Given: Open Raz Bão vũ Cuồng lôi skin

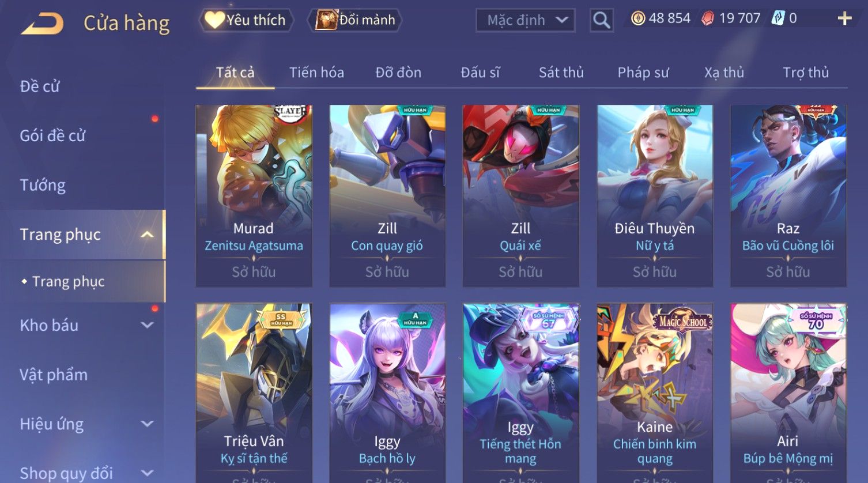Looking at the screenshot, I should click(x=788, y=196).
